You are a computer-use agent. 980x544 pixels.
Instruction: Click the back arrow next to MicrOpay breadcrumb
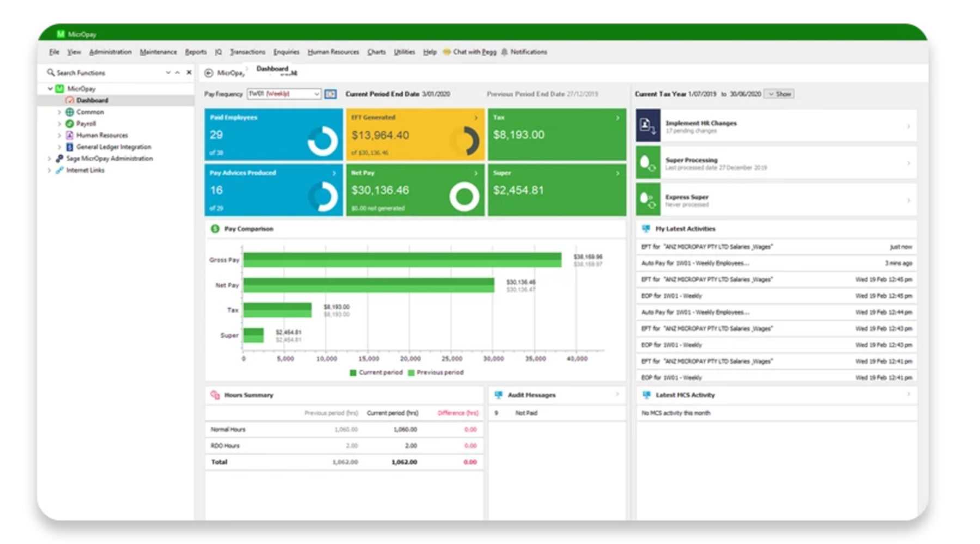[x=209, y=72]
